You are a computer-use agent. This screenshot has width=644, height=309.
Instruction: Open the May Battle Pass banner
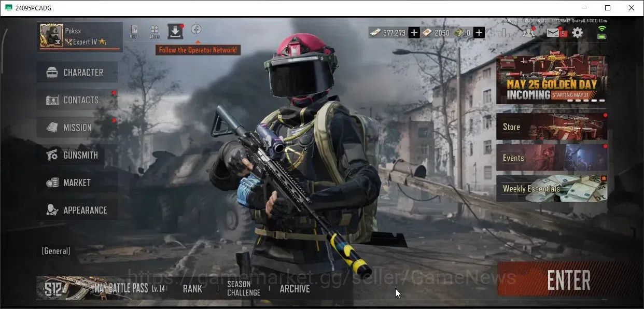point(103,288)
